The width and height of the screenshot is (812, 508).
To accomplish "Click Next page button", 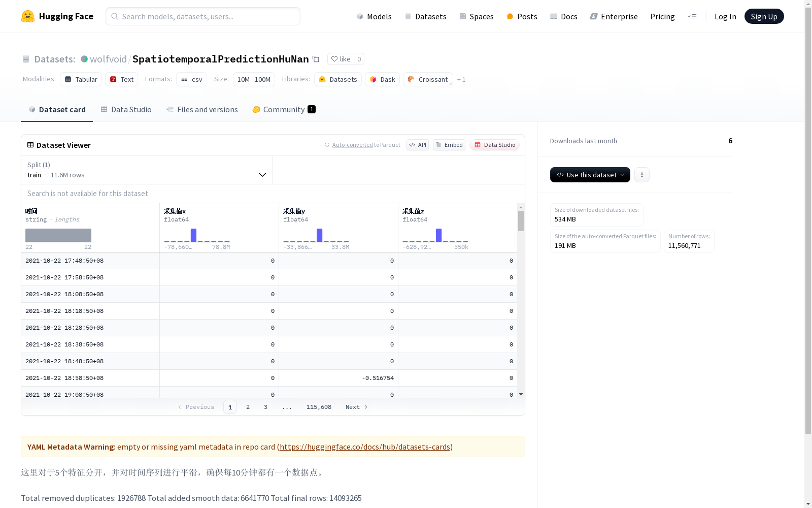I will (x=357, y=407).
